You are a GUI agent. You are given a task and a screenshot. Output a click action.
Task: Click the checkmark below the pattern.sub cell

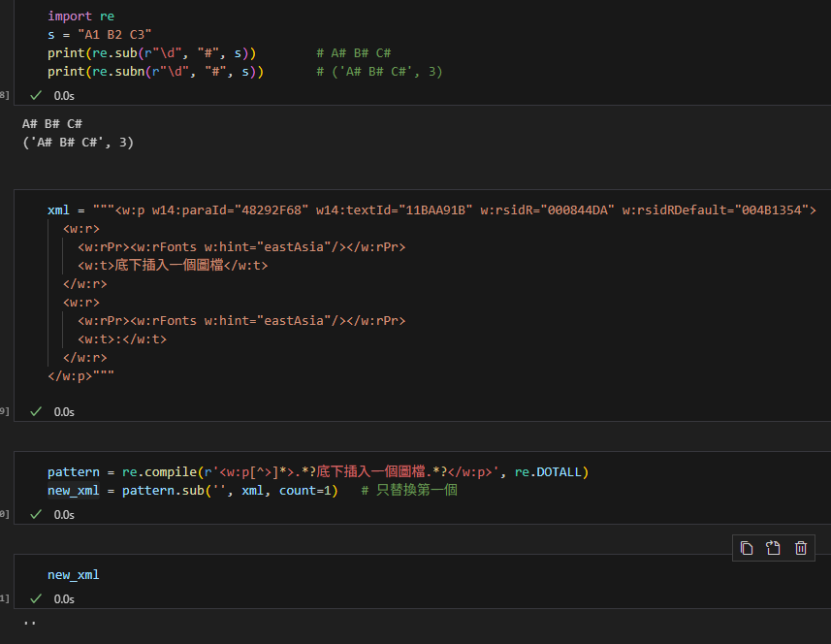[35, 514]
